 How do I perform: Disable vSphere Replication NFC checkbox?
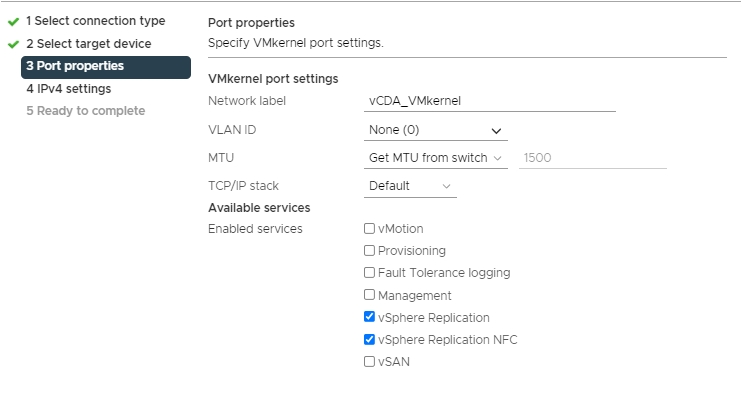tap(369, 340)
